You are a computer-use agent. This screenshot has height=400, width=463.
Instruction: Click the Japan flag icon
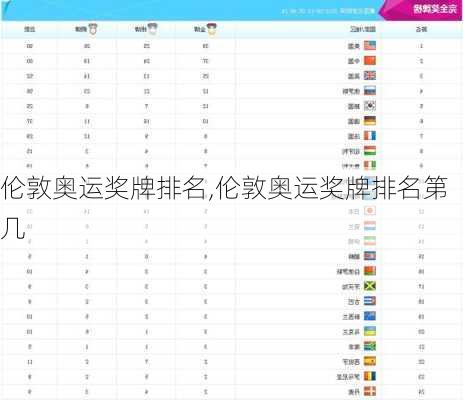(370, 211)
